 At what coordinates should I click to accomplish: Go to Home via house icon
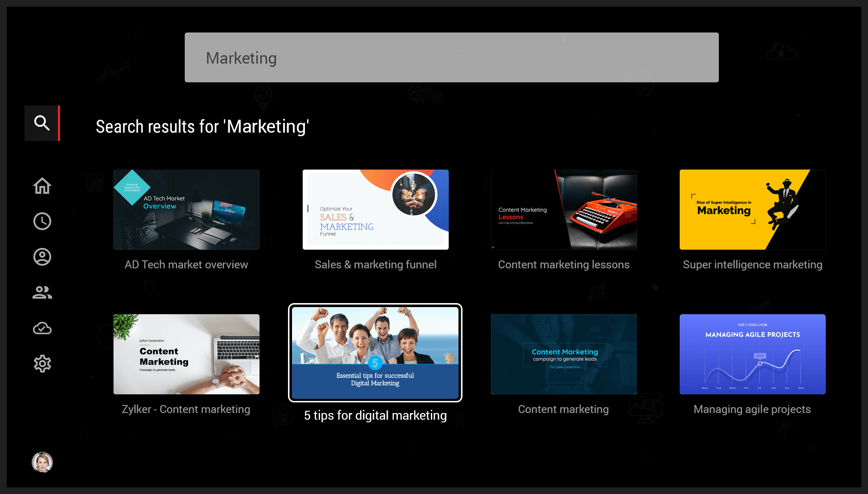[42, 186]
